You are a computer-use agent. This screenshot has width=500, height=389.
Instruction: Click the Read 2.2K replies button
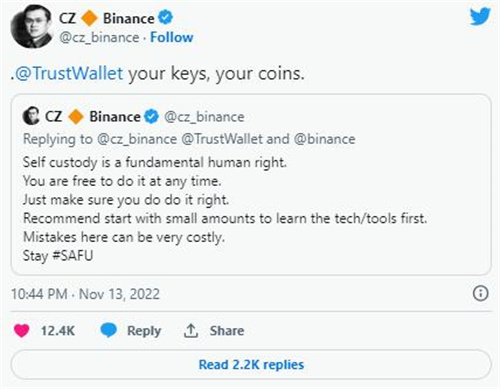coord(251,364)
